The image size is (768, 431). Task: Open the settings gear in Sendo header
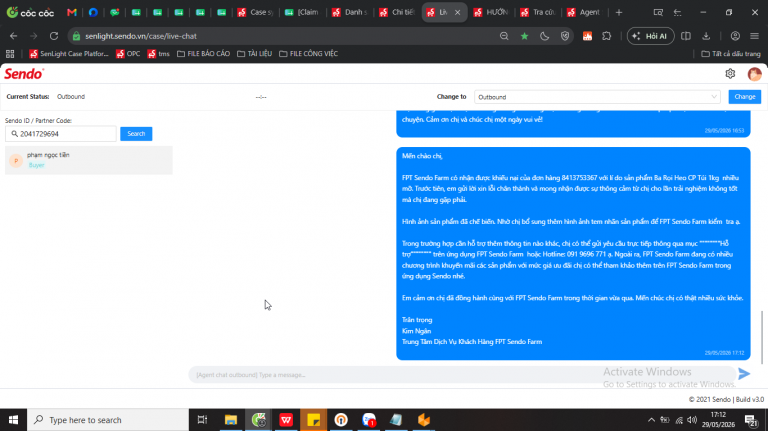730,73
